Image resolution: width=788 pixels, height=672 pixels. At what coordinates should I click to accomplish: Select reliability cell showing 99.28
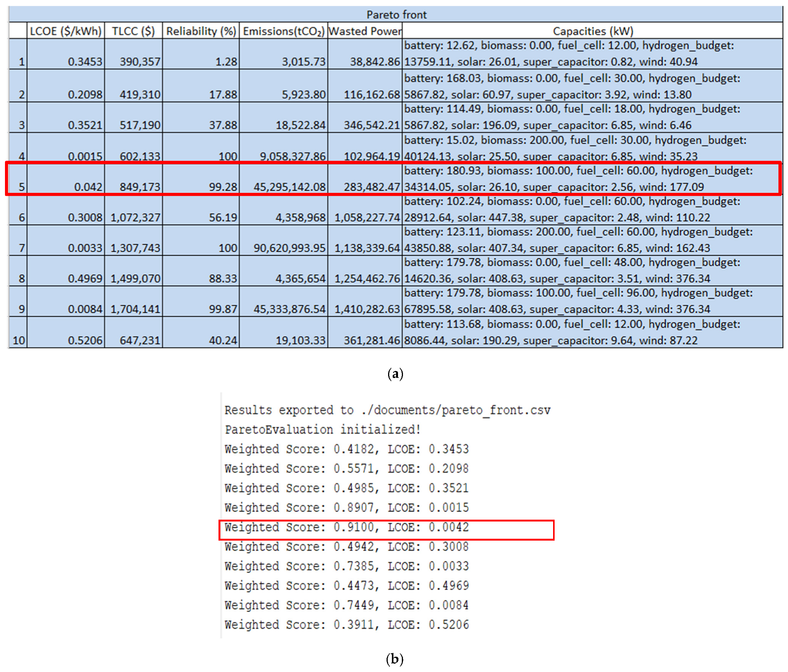pyautogui.click(x=201, y=179)
